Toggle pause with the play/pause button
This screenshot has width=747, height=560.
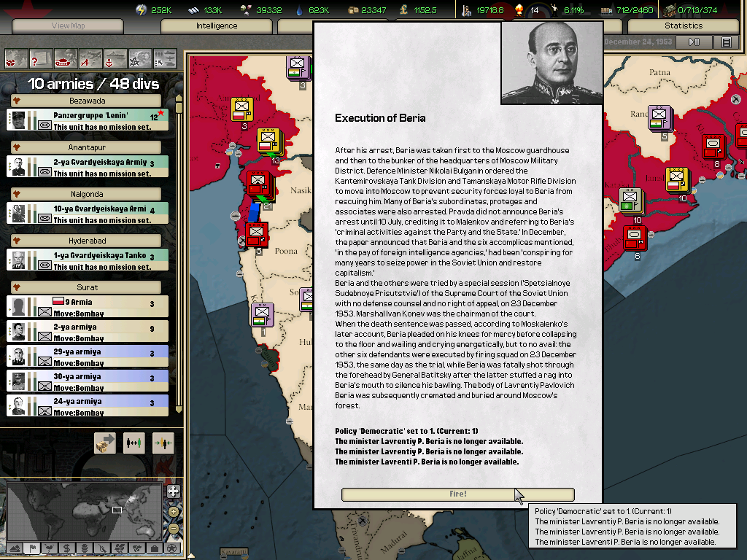(694, 42)
